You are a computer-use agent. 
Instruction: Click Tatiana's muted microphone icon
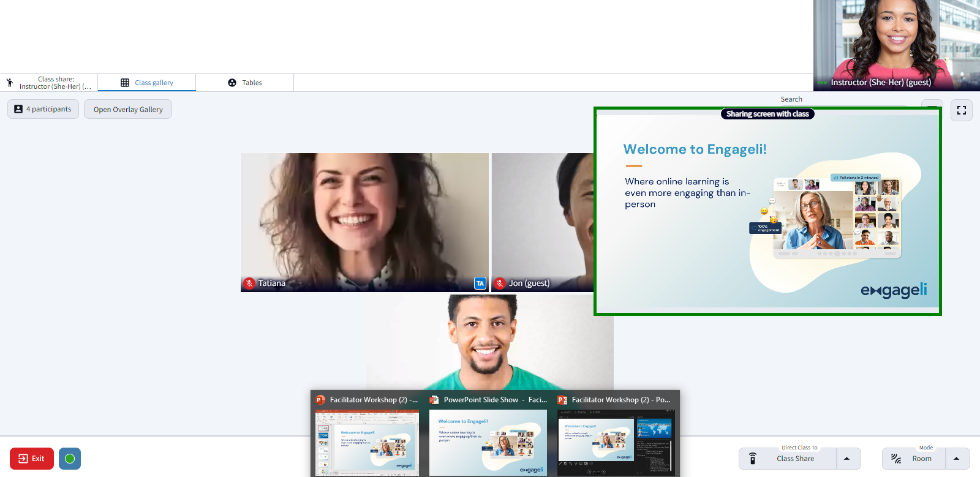coord(249,284)
